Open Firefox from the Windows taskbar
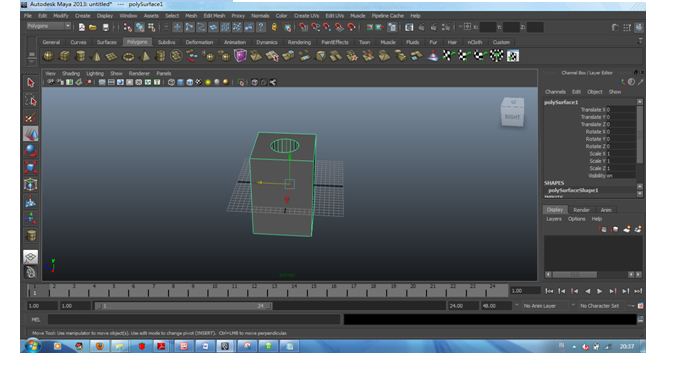 (99, 346)
